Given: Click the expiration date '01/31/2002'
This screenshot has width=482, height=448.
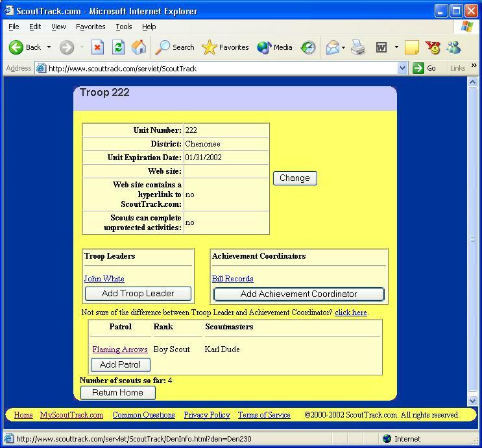Looking at the screenshot, I should (x=203, y=158).
